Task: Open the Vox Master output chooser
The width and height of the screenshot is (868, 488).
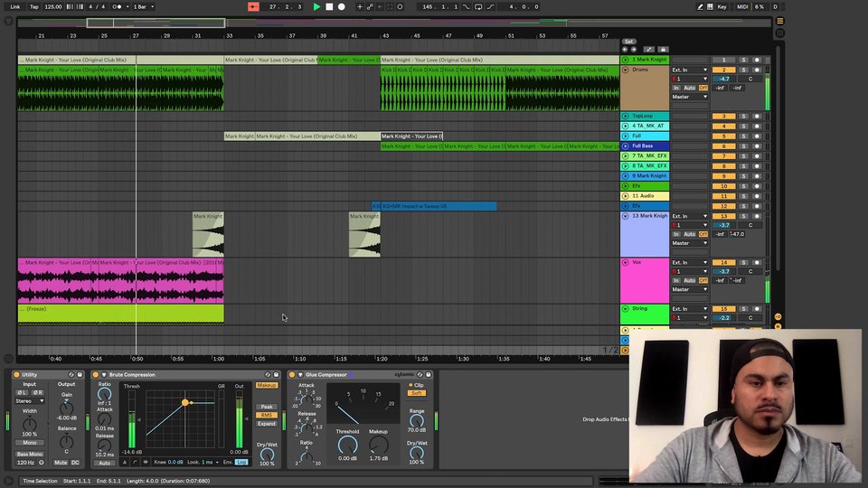Action: click(689, 289)
